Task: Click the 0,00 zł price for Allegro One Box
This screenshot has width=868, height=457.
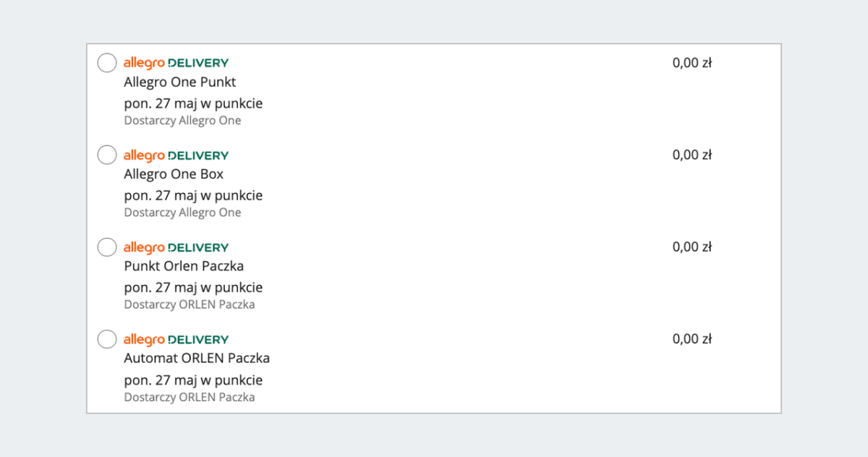Action: 692,155
